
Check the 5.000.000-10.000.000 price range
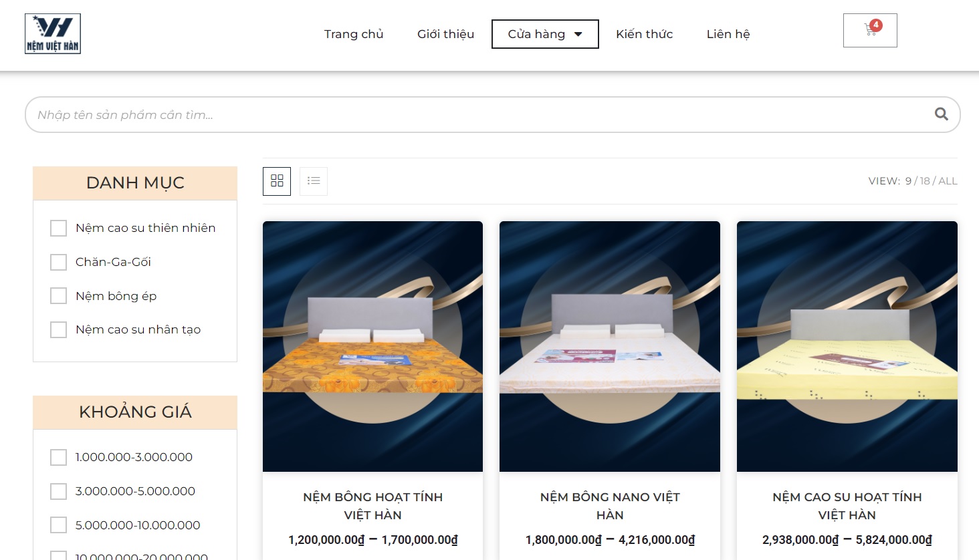coord(59,525)
